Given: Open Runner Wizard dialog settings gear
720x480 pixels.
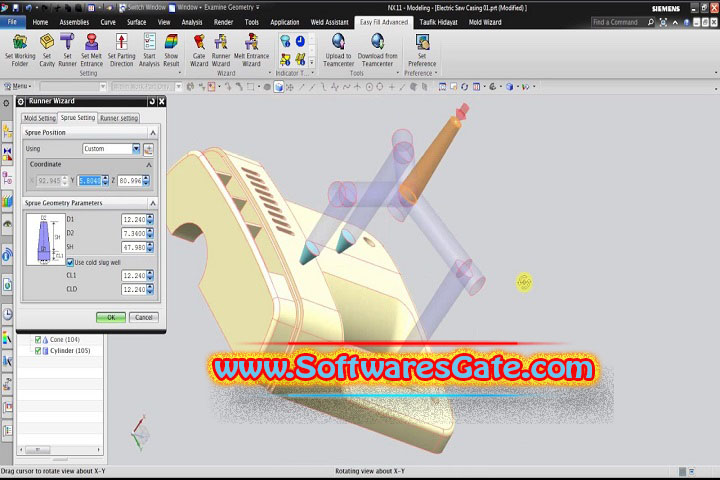Looking at the screenshot, I should pos(21,102).
